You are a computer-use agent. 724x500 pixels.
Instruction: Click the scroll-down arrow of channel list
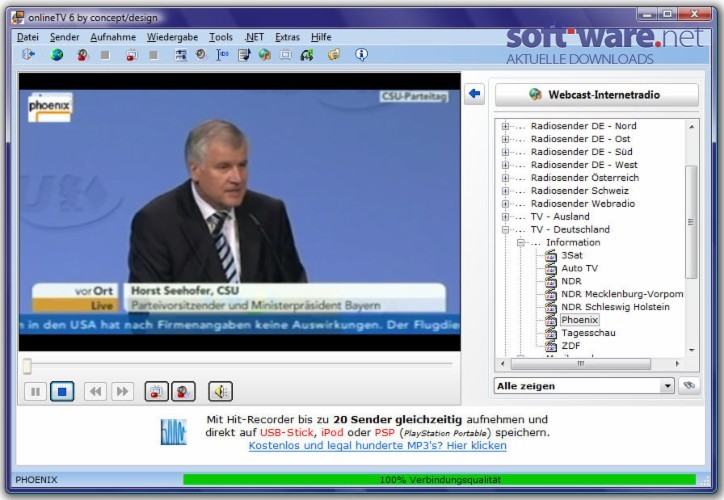pyautogui.click(x=691, y=350)
